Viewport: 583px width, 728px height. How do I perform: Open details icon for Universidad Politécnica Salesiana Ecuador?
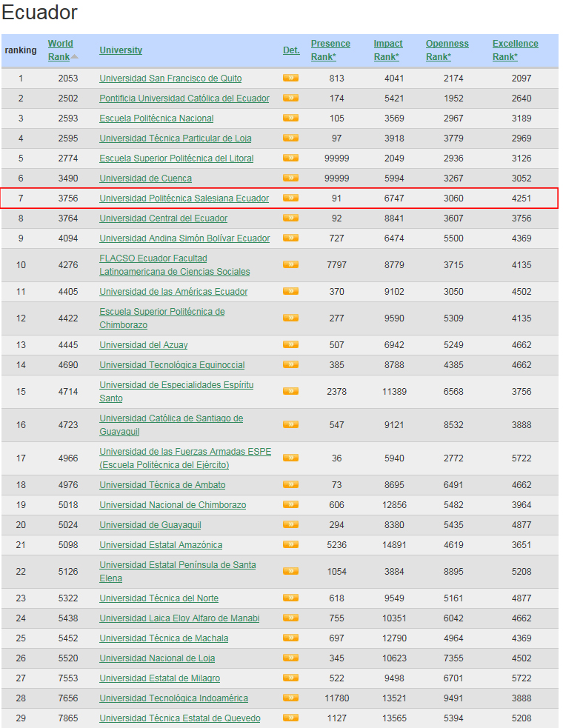click(x=291, y=198)
